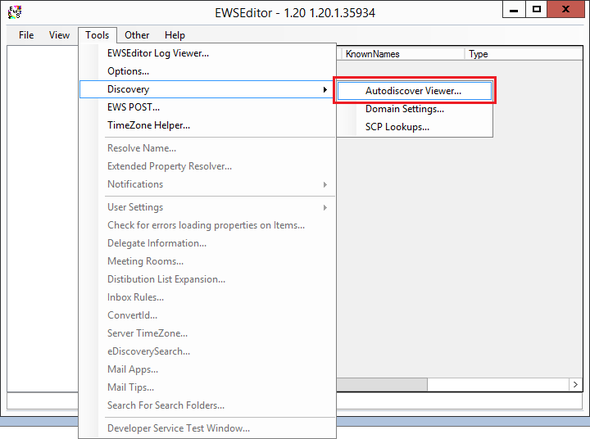Image resolution: width=590 pixels, height=439 pixels.
Task: Minimize the EWSEditor window
Action: 514,10
